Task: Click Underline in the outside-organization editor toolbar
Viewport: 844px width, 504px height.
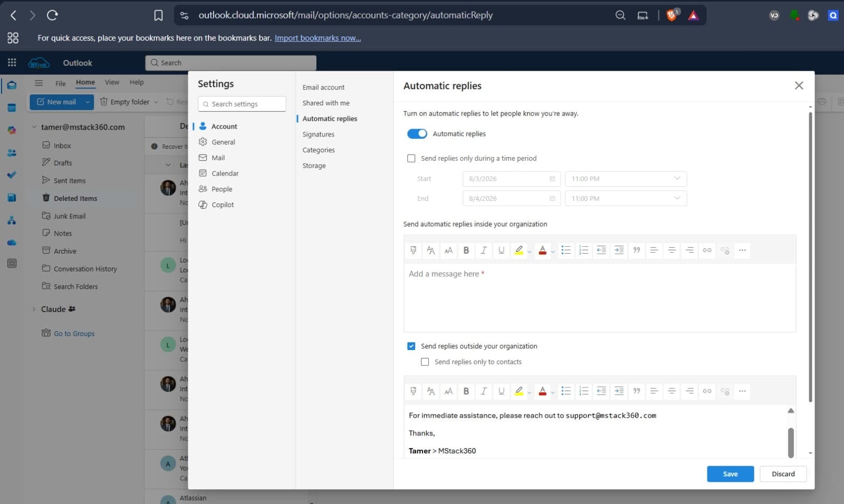Action: click(501, 391)
